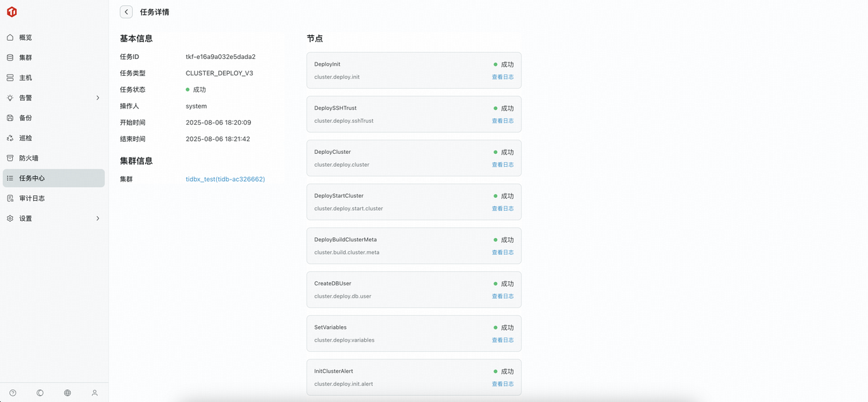Open the tidbx_test(tidb-ac326662) cluster link
Image resolution: width=868 pixels, height=402 pixels.
[x=225, y=180]
